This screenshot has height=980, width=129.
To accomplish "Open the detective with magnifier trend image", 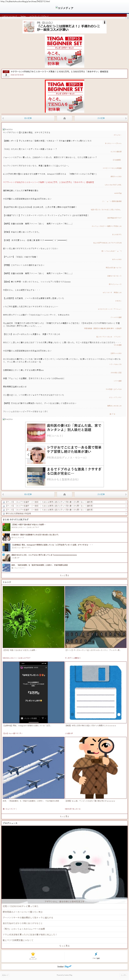I will (96, 768).
